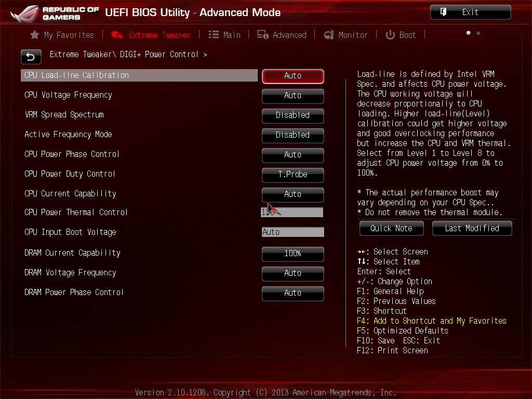Switch to the Monitor tab
The image size is (532, 399).
tap(345, 35)
